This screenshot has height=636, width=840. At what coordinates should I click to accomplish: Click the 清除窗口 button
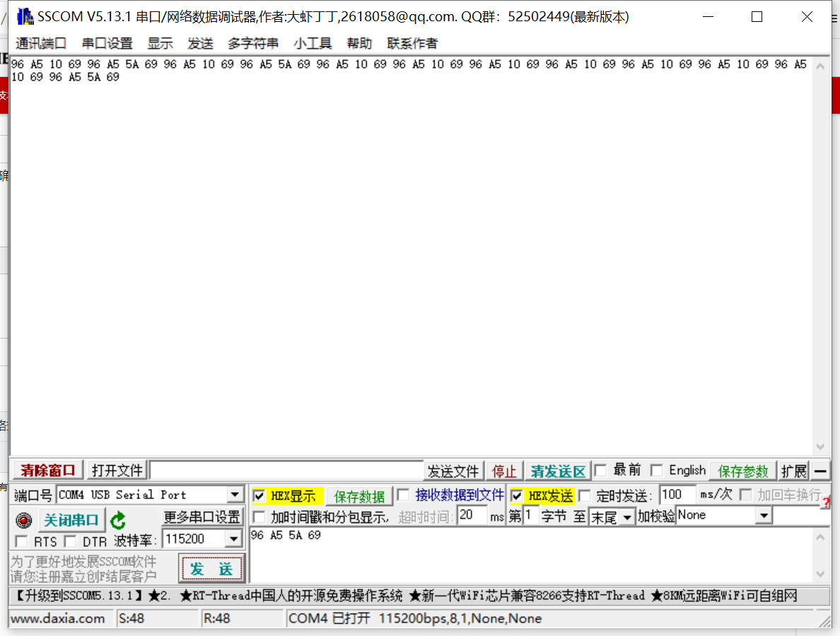tap(48, 471)
